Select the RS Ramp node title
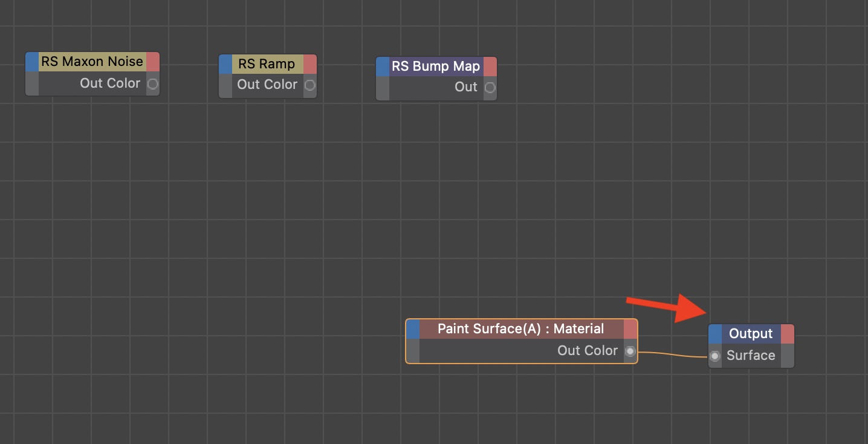Viewport: 868px width, 444px height. tap(267, 64)
